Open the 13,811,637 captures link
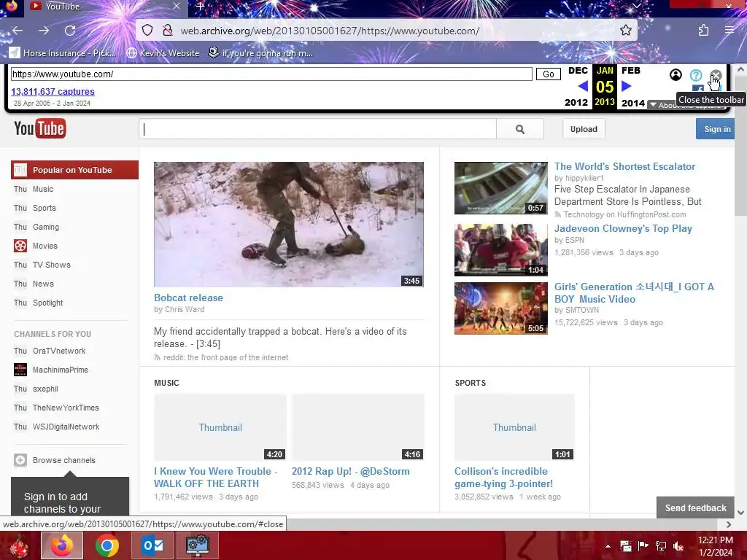 click(53, 91)
